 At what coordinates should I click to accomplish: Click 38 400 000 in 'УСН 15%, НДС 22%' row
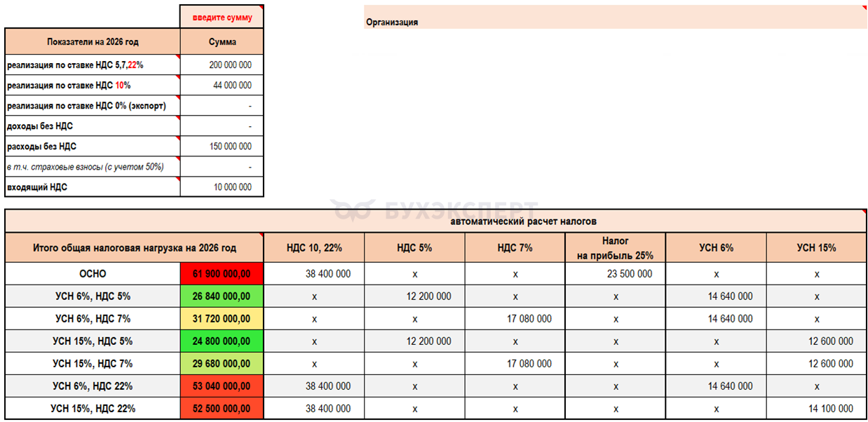coord(314,409)
